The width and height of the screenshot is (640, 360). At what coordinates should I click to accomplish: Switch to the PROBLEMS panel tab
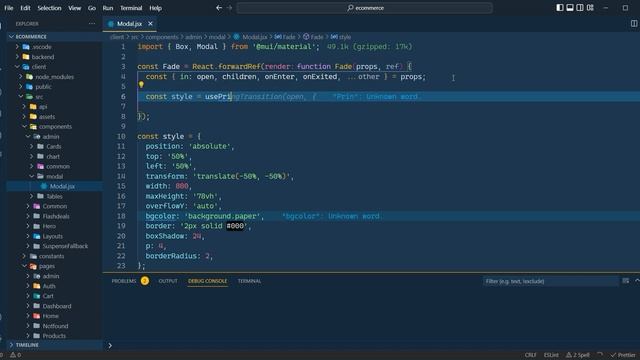[x=124, y=281]
